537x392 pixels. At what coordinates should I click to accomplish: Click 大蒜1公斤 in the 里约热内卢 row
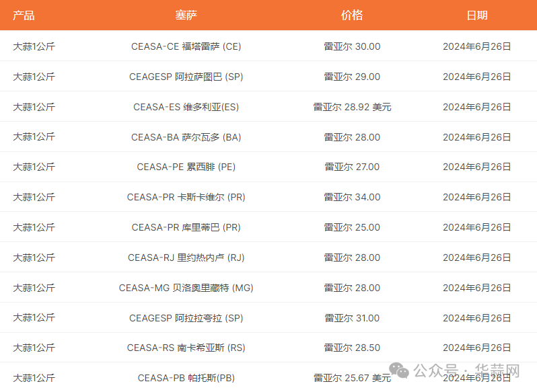click(x=34, y=258)
